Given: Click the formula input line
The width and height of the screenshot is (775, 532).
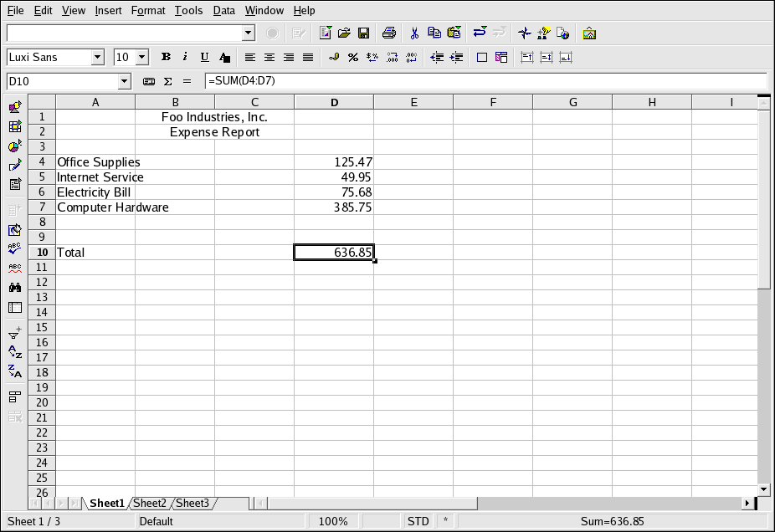Looking at the screenshot, I should [485, 81].
